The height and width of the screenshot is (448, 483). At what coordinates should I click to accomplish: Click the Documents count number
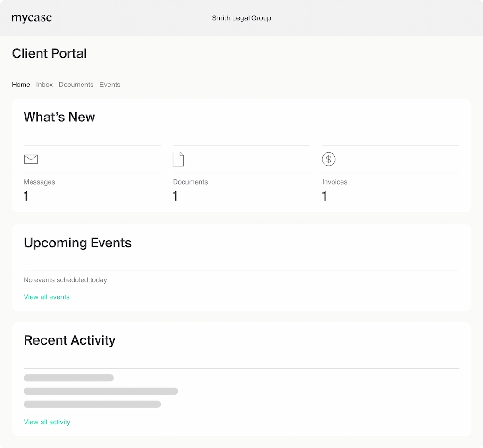[x=175, y=196]
